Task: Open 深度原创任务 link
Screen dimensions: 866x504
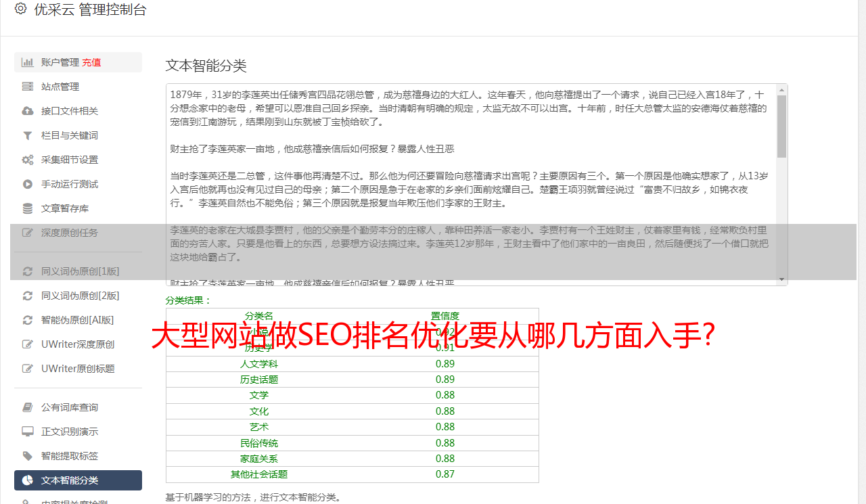Action: (x=70, y=233)
